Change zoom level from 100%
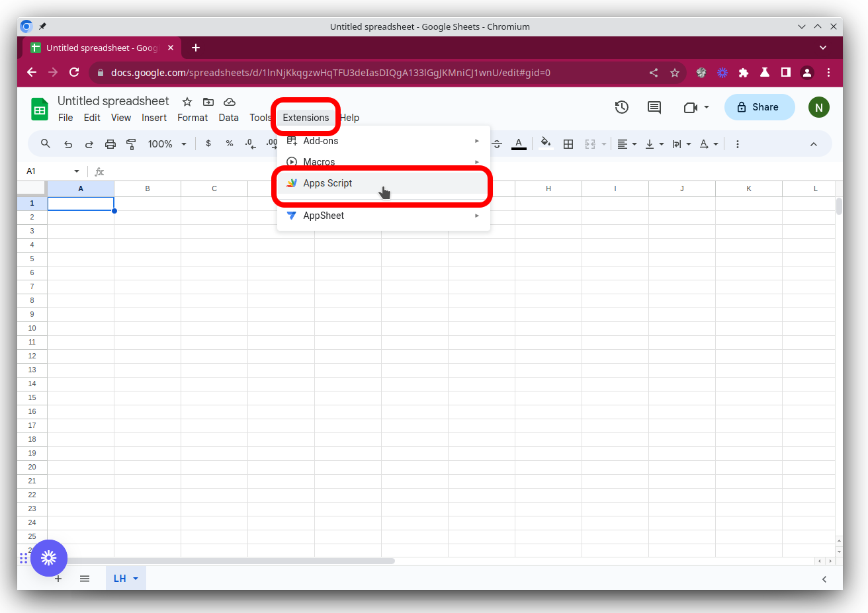Image resolution: width=868 pixels, height=613 pixels. pyautogui.click(x=167, y=144)
